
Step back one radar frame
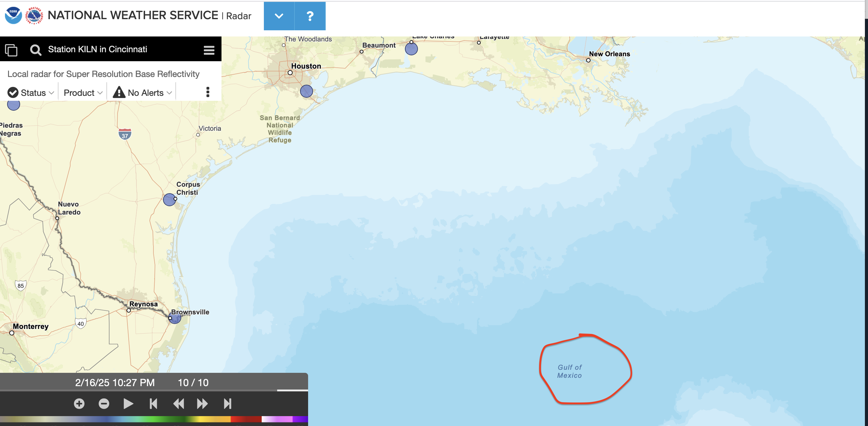point(178,403)
